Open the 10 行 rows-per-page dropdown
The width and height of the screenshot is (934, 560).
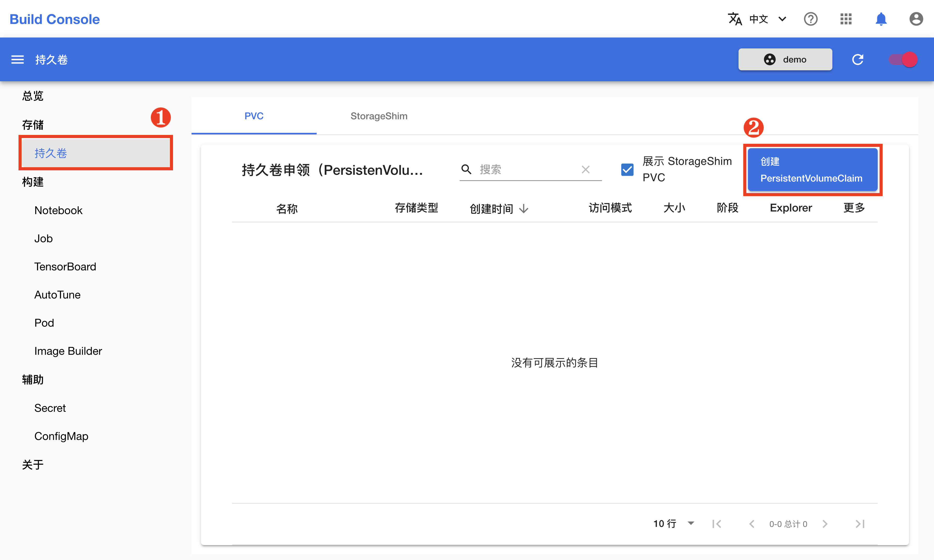coord(673,523)
